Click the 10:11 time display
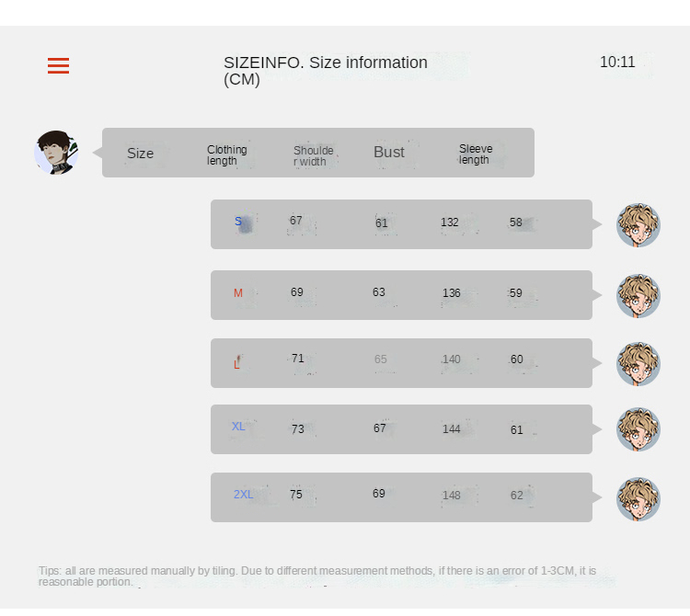Viewport: 690px width, 616px height. pos(617,63)
